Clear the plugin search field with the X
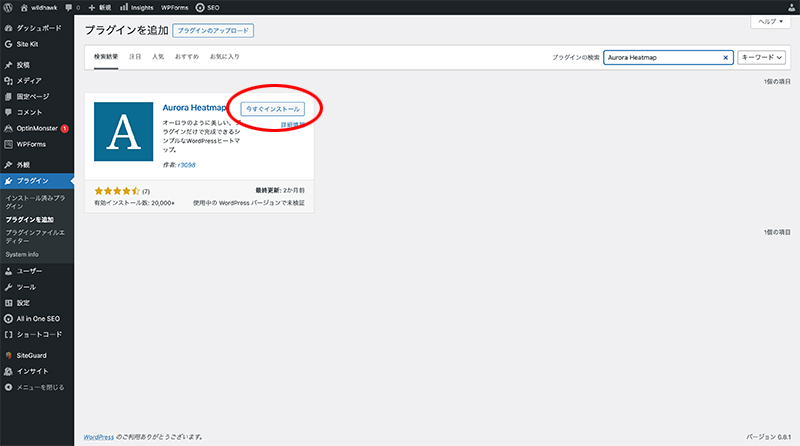Screen dimensions: 800x446 tap(726, 58)
